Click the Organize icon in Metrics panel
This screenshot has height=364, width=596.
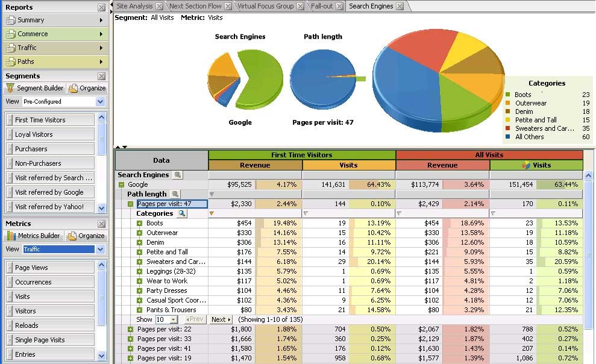pos(72,236)
